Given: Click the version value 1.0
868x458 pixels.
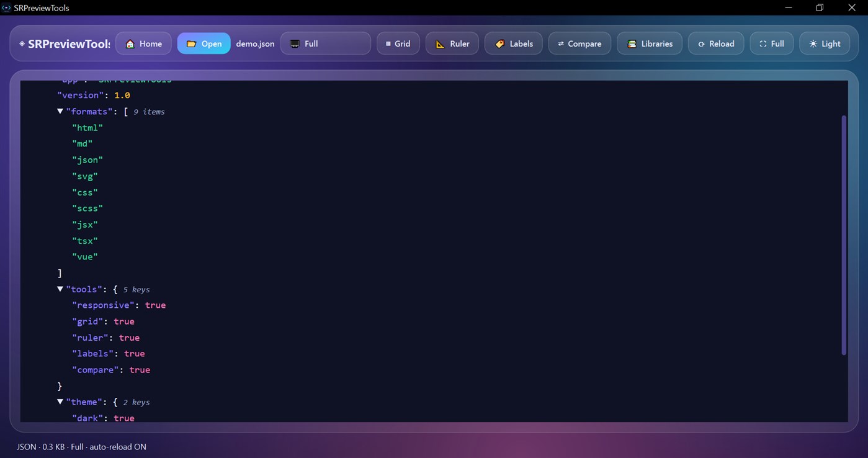Looking at the screenshot, I should pyautogui.click(x=122, y=95).
